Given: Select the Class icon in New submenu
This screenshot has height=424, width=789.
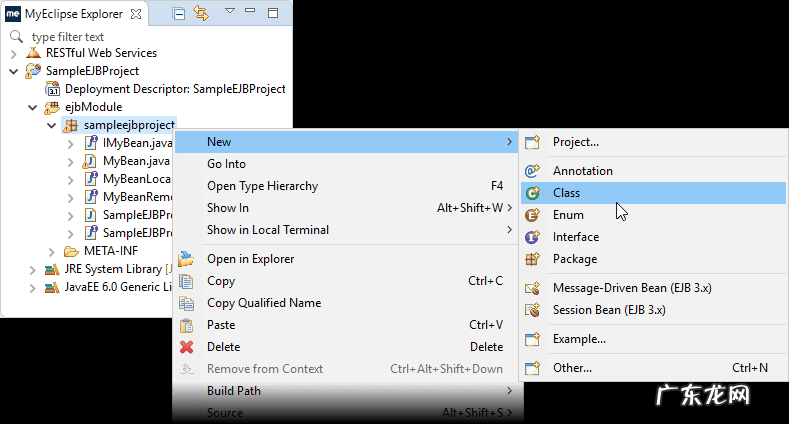Looking at the screenshot, I should coord(533,193).
